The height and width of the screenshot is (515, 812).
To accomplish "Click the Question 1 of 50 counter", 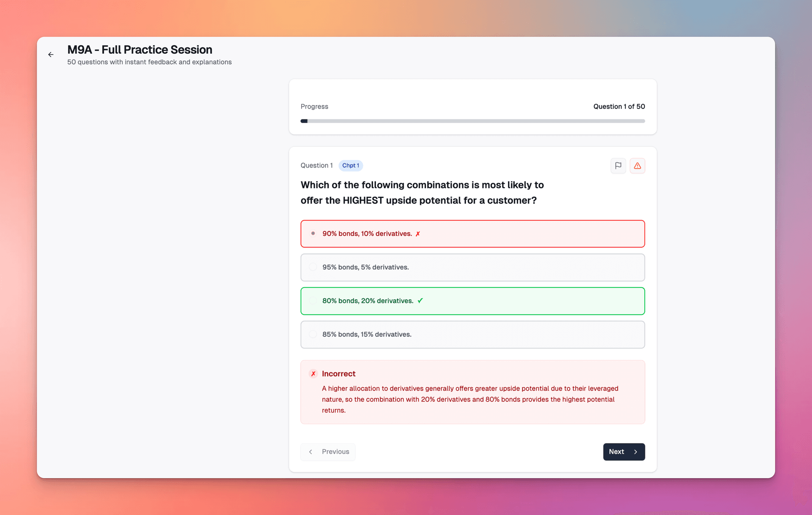I will 619,107.
